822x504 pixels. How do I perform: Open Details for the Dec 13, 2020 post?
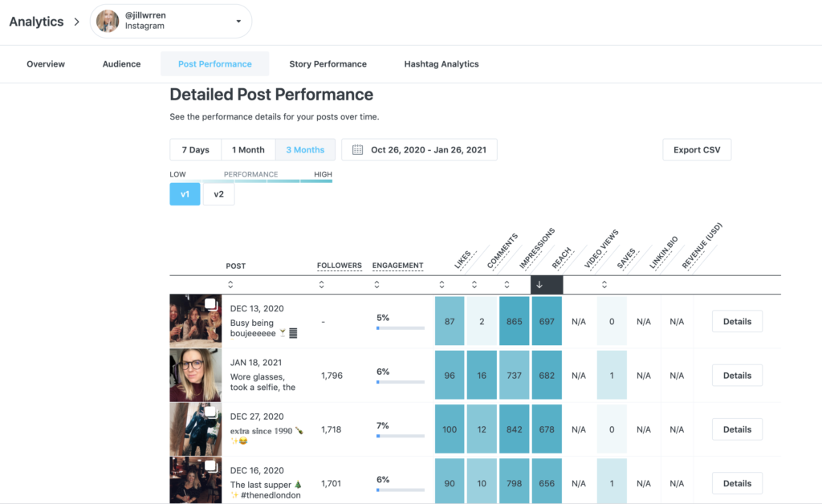point(736,322)
